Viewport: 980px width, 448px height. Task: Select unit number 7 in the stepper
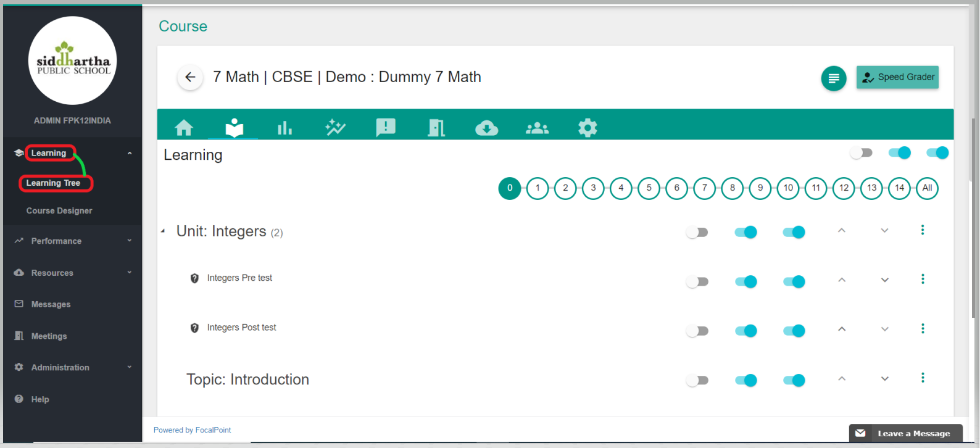tap(704, 188)
